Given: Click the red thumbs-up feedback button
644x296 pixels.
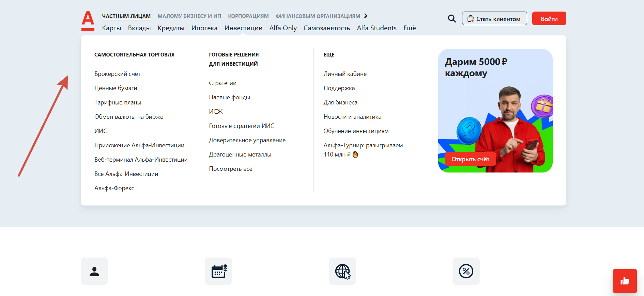Looking at the screenshot, I should (625, 281).
